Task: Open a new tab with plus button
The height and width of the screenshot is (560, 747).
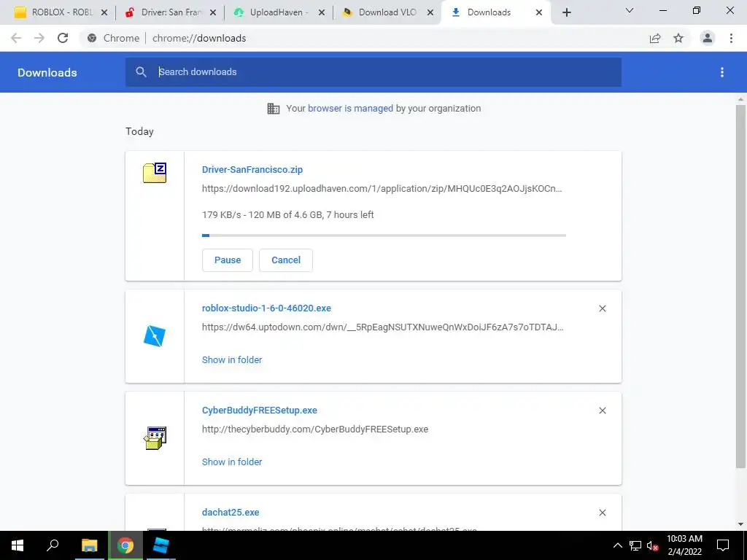Action: [566, 13]
